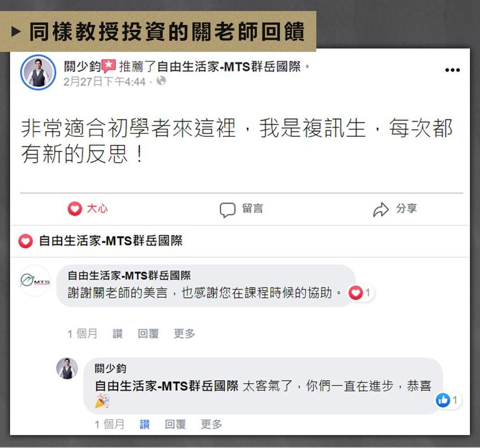Click the red star recommendation badge
The width and height of the screenshot is (480, 448).
(108, 66)
